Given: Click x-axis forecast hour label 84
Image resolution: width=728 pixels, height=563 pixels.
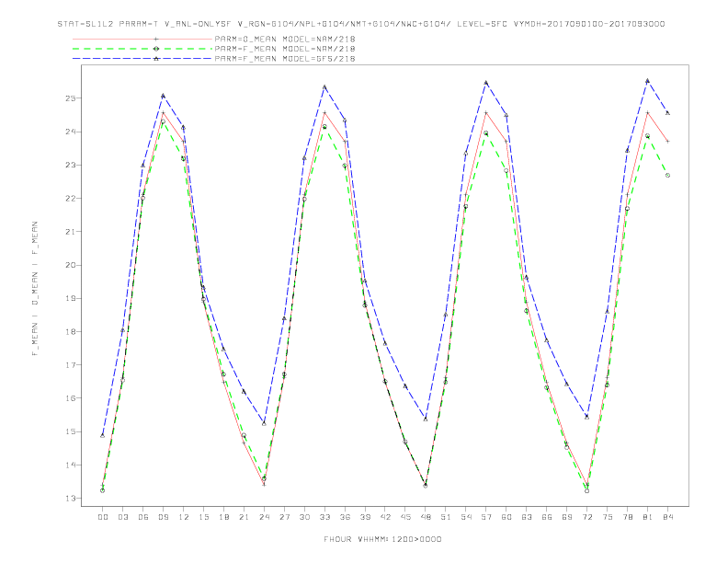Looking at the screenshot, I should [667, 517].
